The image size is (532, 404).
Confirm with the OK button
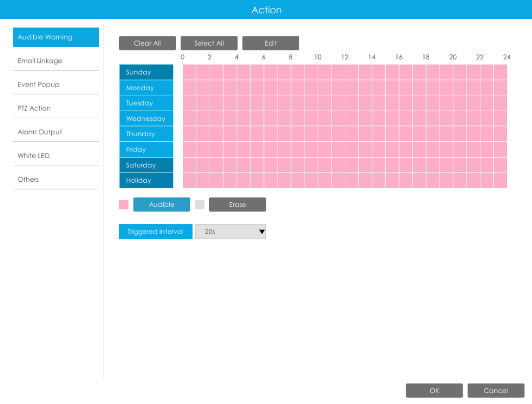pyautogui.click(x=434, y=390)
